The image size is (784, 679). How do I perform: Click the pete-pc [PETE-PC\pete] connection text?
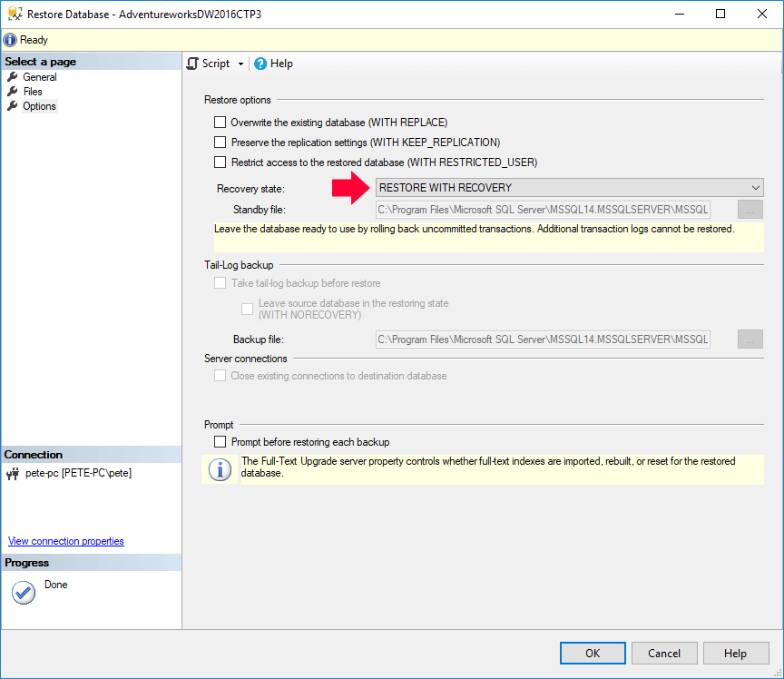[79, 473]
